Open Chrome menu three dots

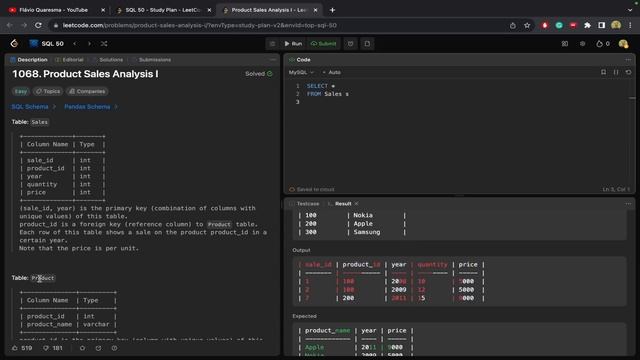[x=631, y=25]
